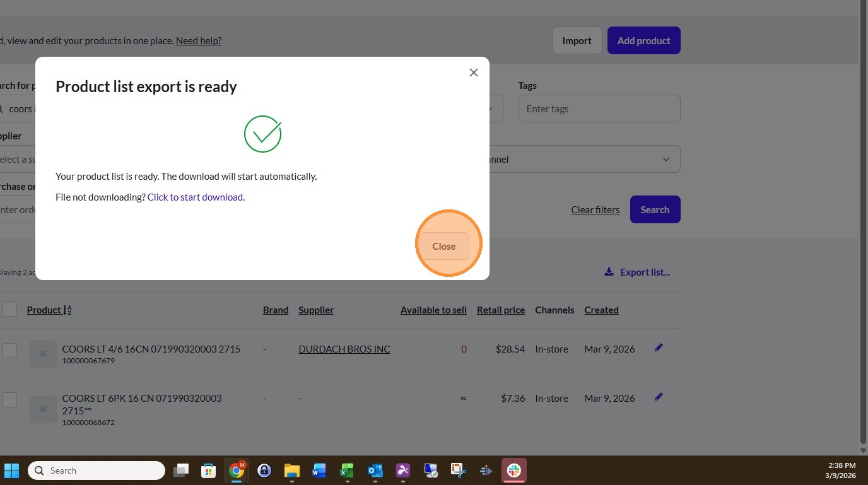Tick the select-all checkbox in the table header
The height and width of the screenshot is (485, 868).
click(x=9, y=309)
